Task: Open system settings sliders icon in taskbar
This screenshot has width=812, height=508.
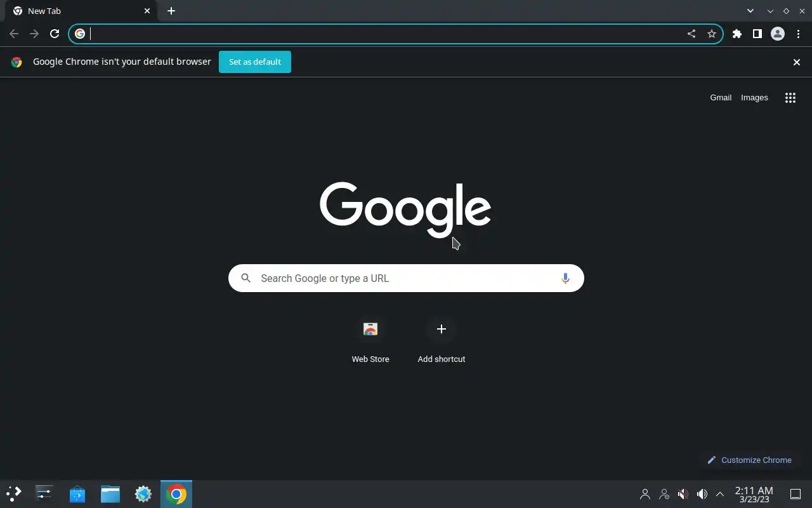Action: 44,493
